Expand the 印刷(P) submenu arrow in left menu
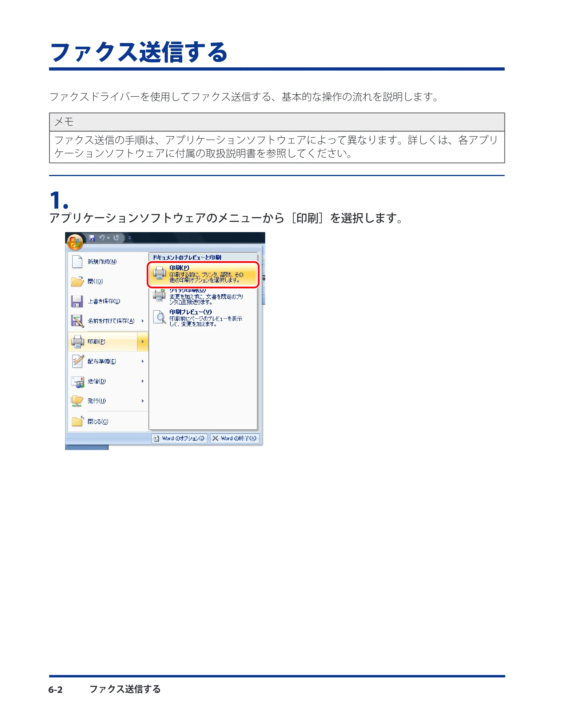The width and height of the screenshot is (566, 728). 143,342
